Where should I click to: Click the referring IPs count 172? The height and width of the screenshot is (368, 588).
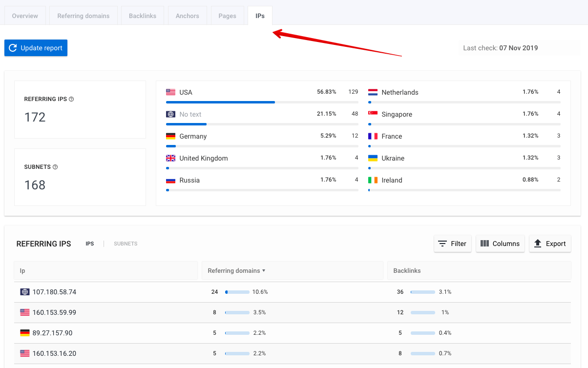(x=35, y=117)
